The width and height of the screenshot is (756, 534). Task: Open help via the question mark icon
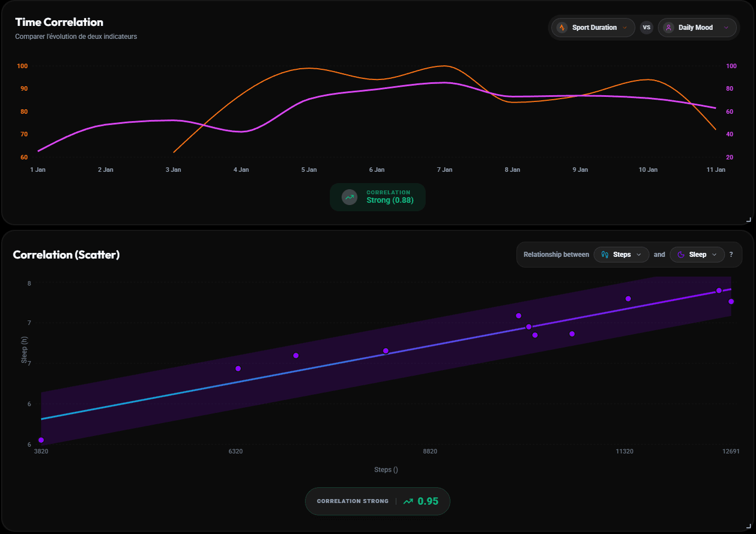pos(731,254)
